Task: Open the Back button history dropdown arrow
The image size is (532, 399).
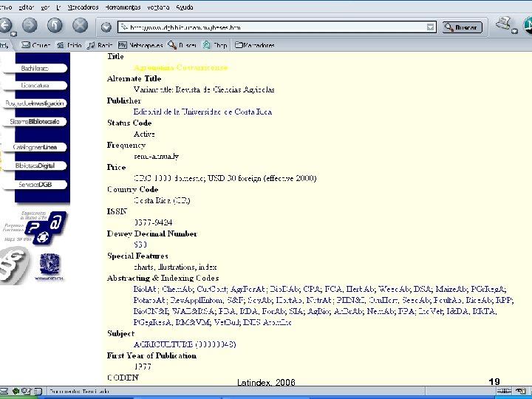Action: point(13,33)
